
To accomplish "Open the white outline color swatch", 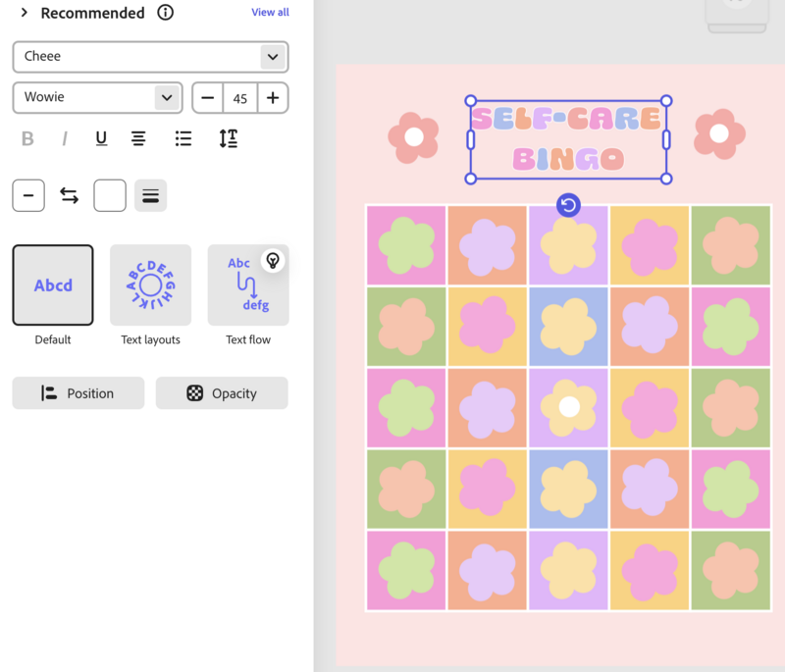I will click(x=110, y=195).
